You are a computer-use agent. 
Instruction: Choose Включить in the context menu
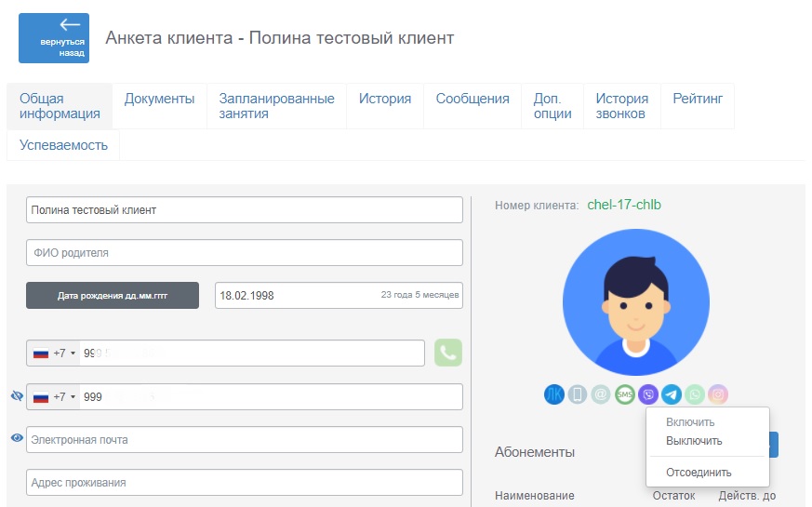pos(690,422)
